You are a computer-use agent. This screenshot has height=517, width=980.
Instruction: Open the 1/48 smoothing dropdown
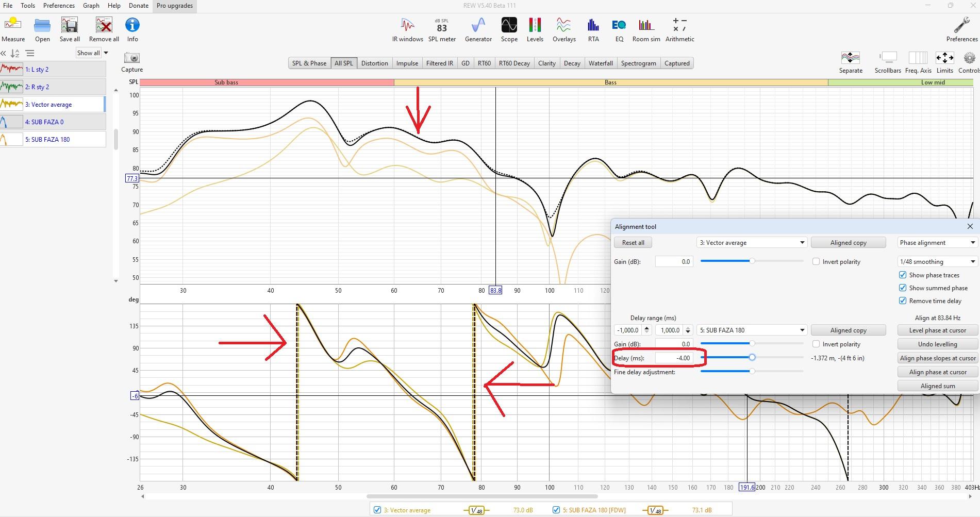(x=937, y=262)
